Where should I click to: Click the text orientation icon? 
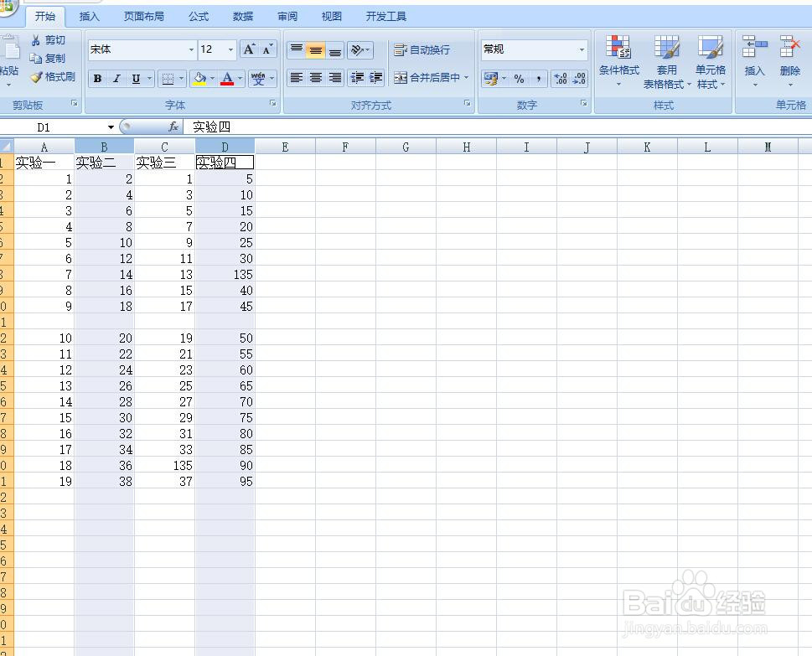click(357, 49)
